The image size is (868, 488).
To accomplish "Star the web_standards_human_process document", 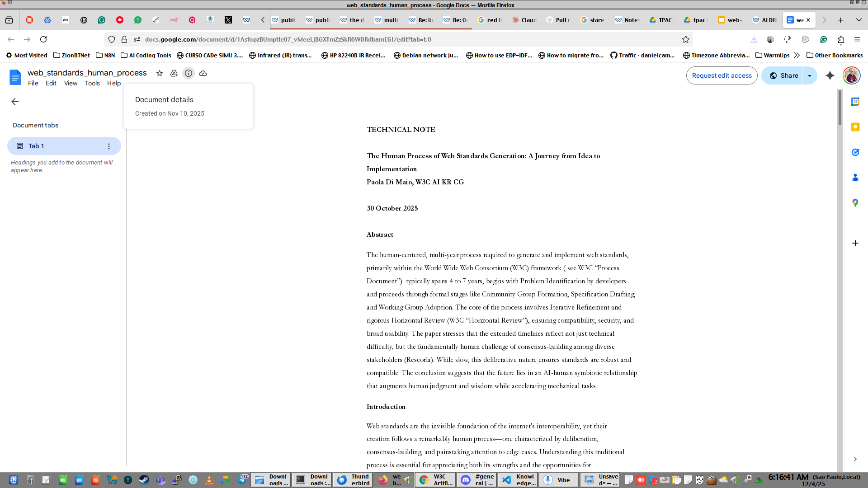I will click(160, 73).
